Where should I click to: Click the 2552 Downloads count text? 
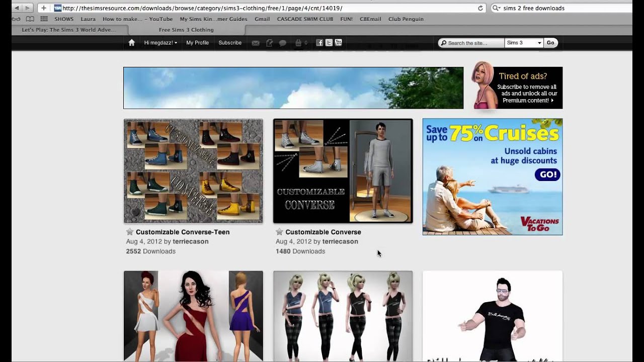151,251
